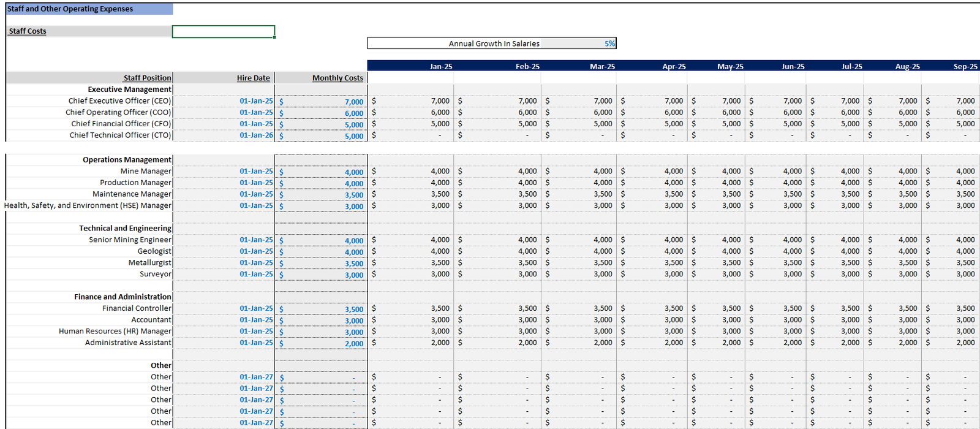
Task: Click the Surveyor hire date cell
Action: pos(224,275)
